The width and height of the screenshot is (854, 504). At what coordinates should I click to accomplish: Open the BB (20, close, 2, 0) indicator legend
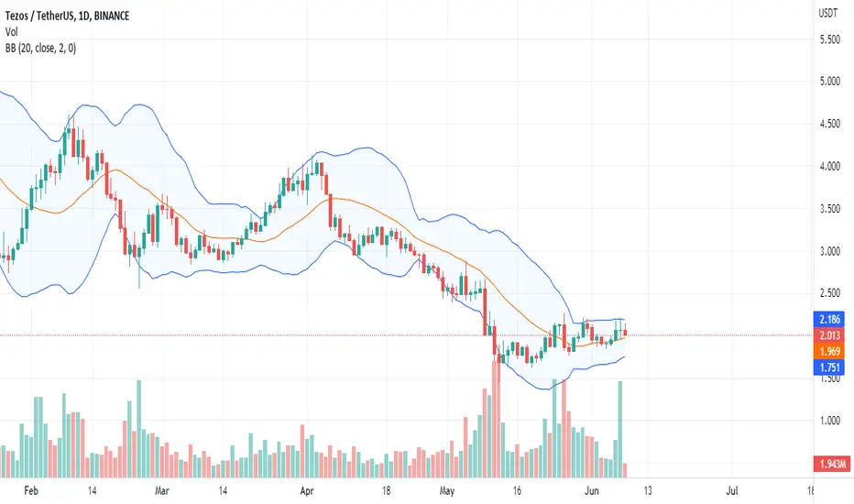point(40,49)
